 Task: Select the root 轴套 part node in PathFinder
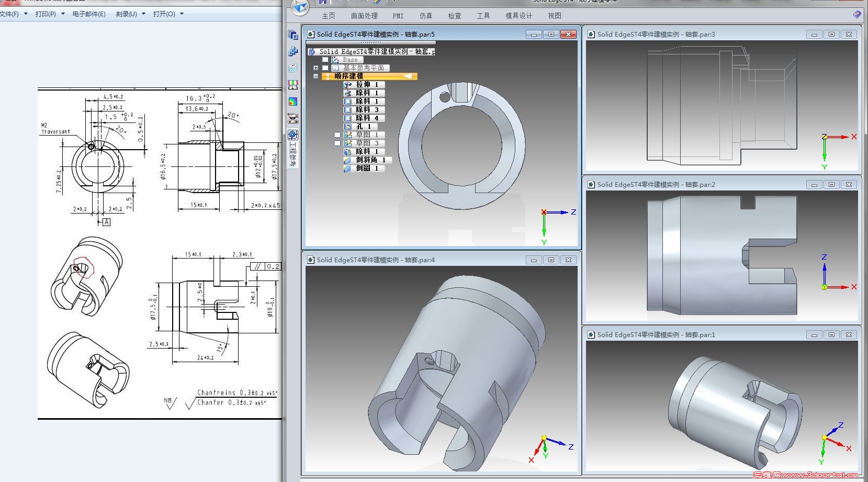[371, 51]
